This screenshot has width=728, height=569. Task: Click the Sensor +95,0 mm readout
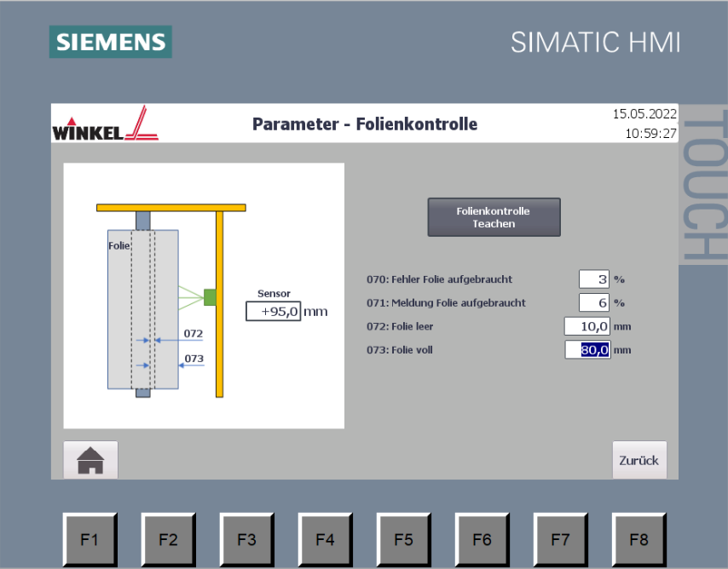(273, 312)
